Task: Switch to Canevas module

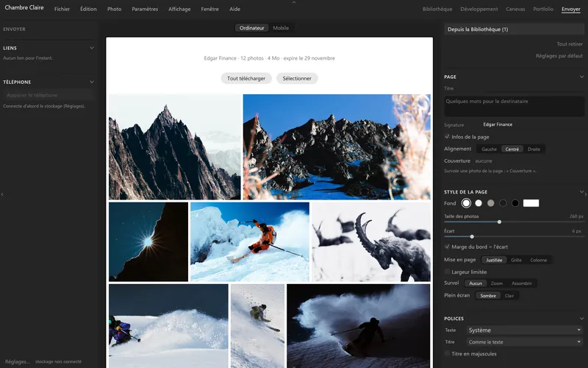Action: tap(515, 9)
